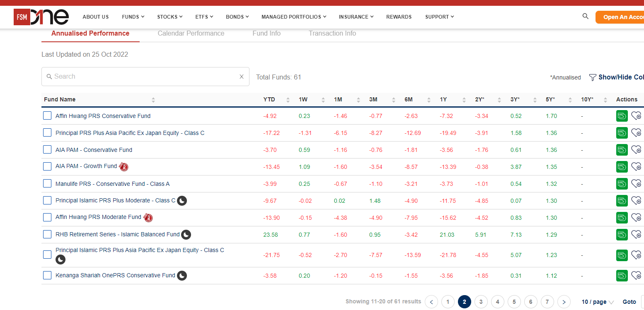Screen dimensions: 644x310
Task: Open Affin Hwang PRS Moderate Fund link
Action: [x=98, y=217]
